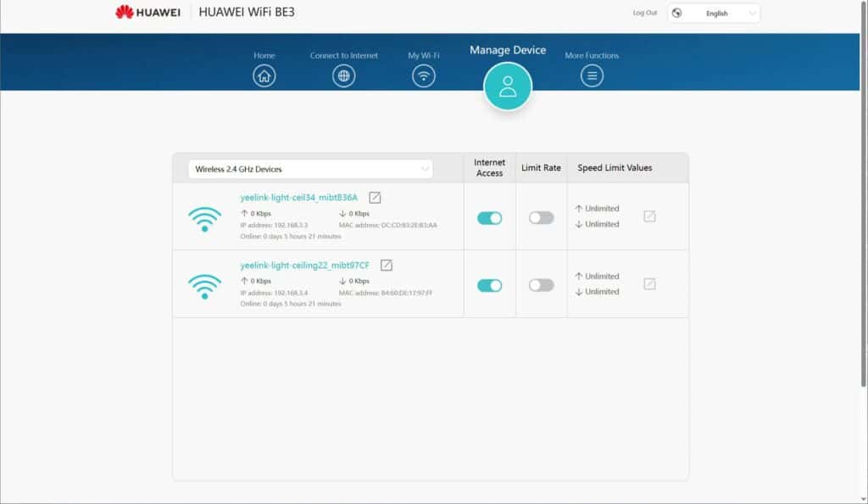This screenshot has width=868, height=504.
Task: Go to More Functions tab label
Action: point(592,55)
